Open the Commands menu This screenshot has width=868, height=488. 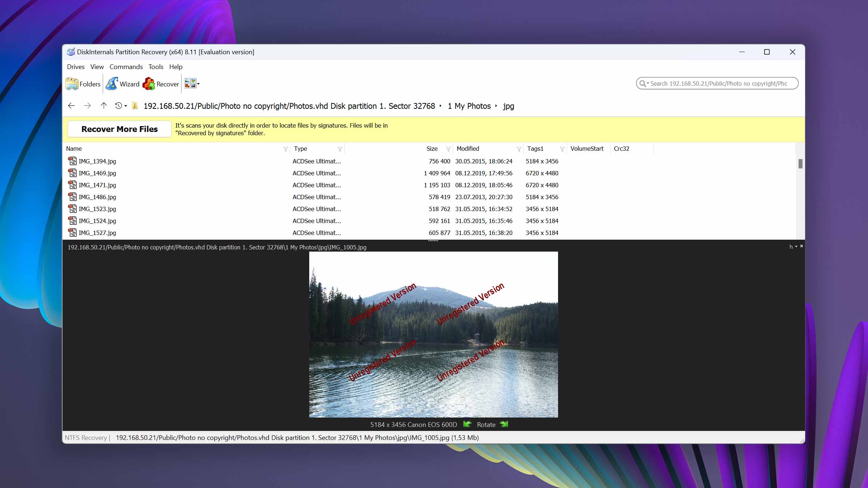click(x=126, y=67)
